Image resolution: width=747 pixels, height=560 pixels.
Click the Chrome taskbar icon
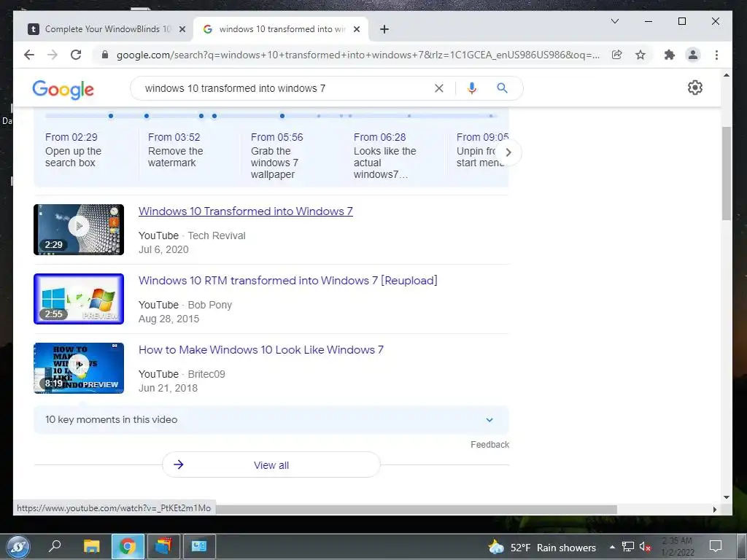[127, 546]
